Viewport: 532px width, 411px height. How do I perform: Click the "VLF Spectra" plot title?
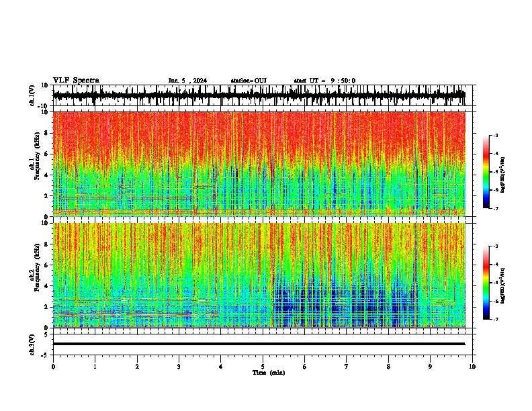click(x=76, y=81)
